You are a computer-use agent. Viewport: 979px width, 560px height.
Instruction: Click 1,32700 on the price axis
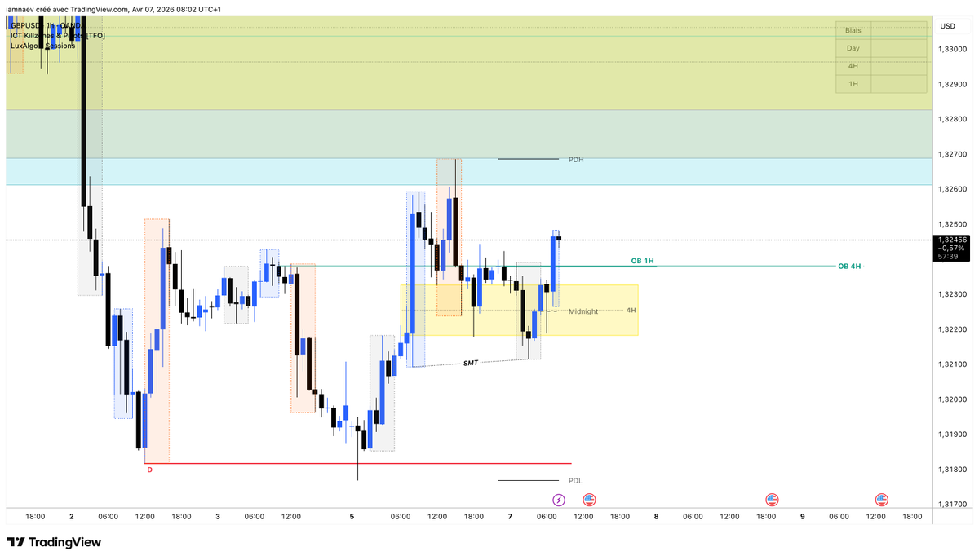tap(952, 154)
